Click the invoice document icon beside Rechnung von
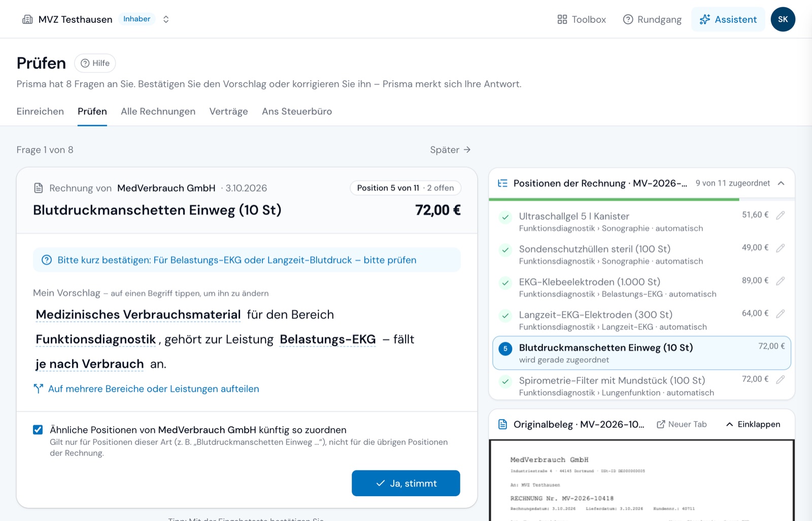 pos(38,188)
